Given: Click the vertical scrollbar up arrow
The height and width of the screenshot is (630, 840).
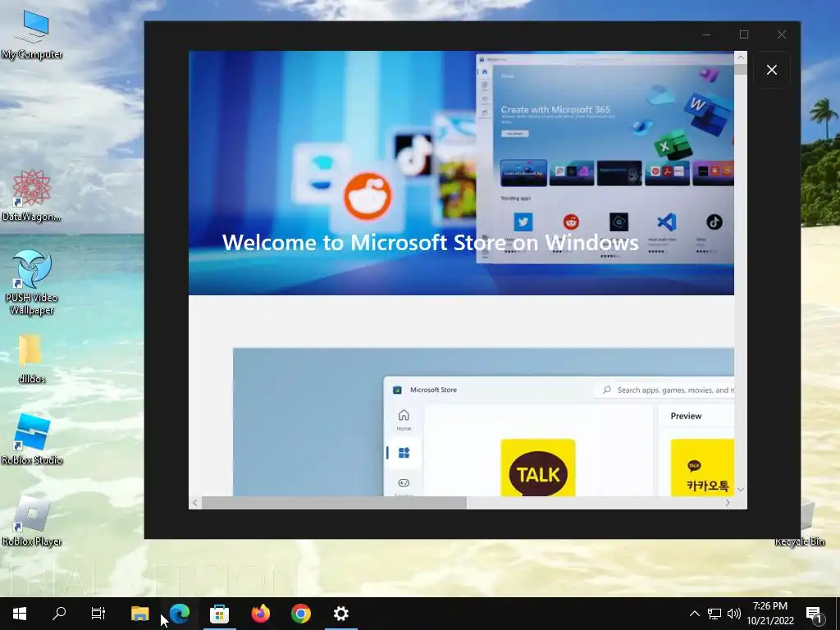Looking at the screenshot, I should [x=741, y=57].
